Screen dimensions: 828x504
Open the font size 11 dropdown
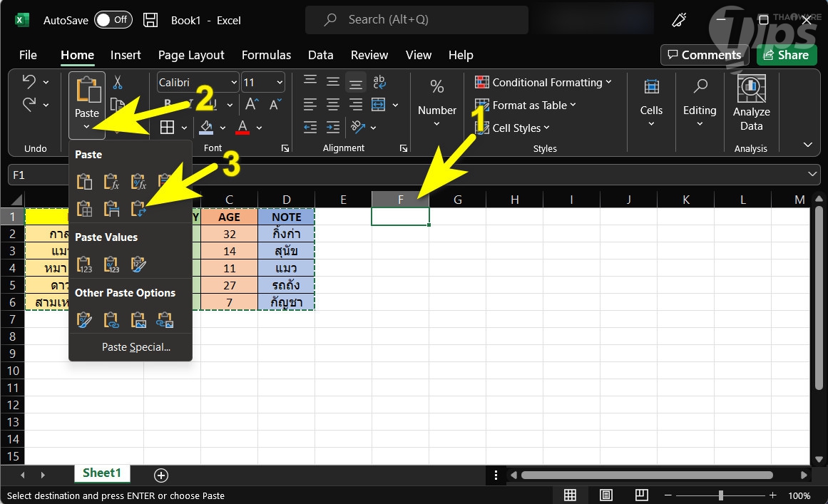tap(280, 82)
